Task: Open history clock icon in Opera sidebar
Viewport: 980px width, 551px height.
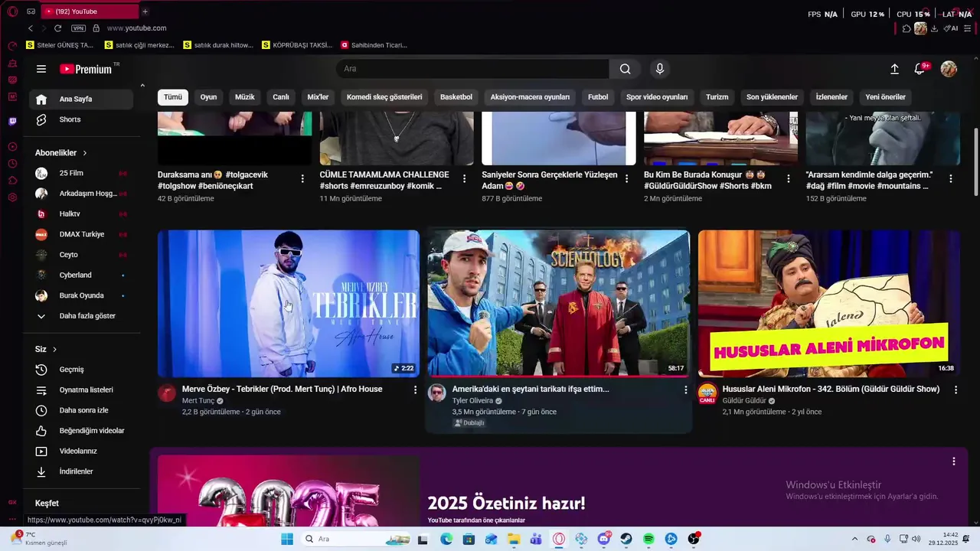Action: pos(12,164)
